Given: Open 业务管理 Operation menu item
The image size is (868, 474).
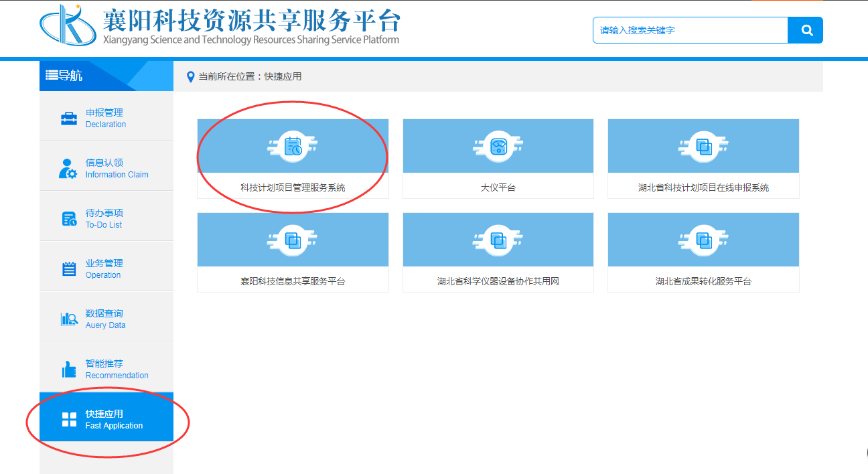Looking at the screenshot, I should [x=106, y=266].
